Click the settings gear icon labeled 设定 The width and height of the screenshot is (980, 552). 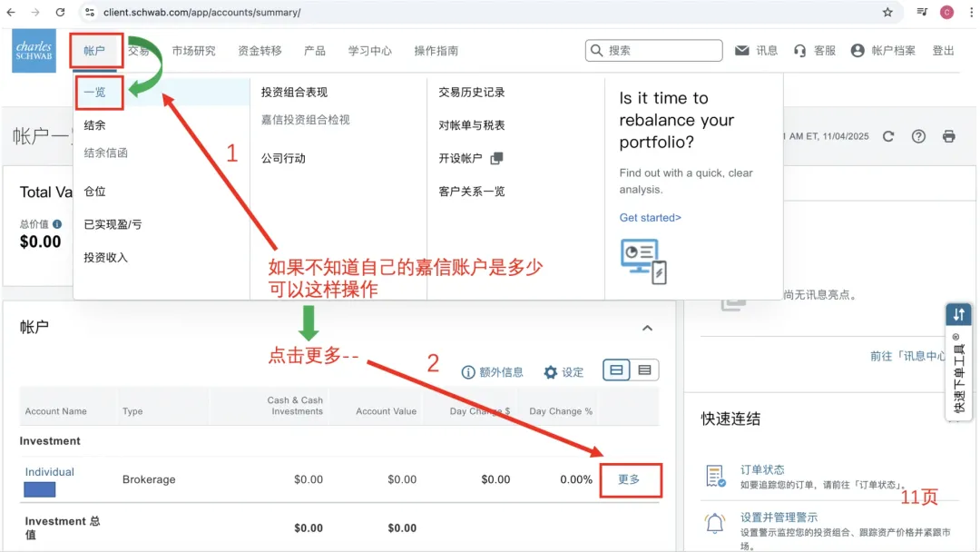(550, 372)
